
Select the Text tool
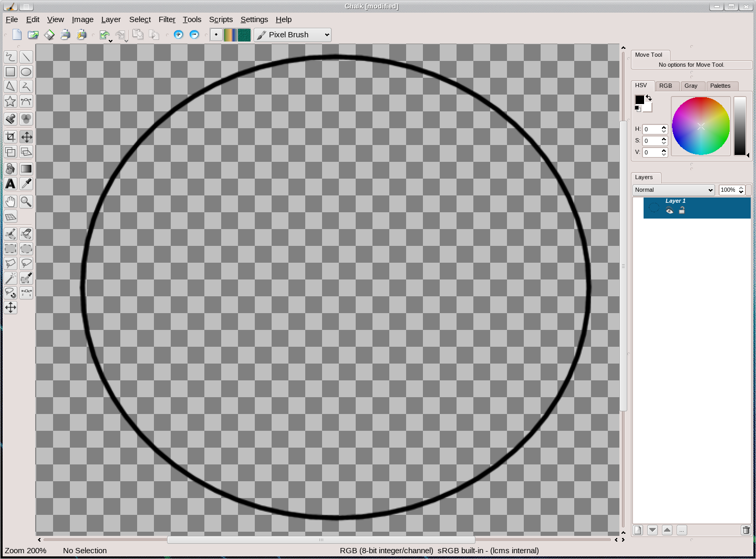11,183
